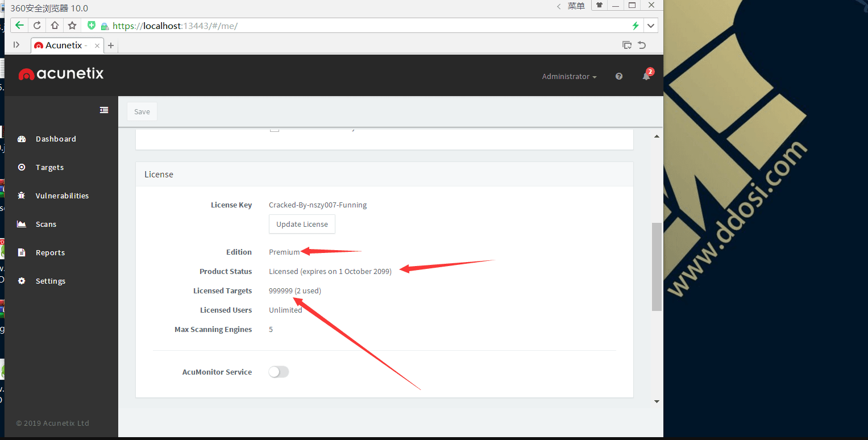Click the '© 2019 Acunetix Ltd' footer text
This screenshot has height=440, width=868.
point(52,423)
